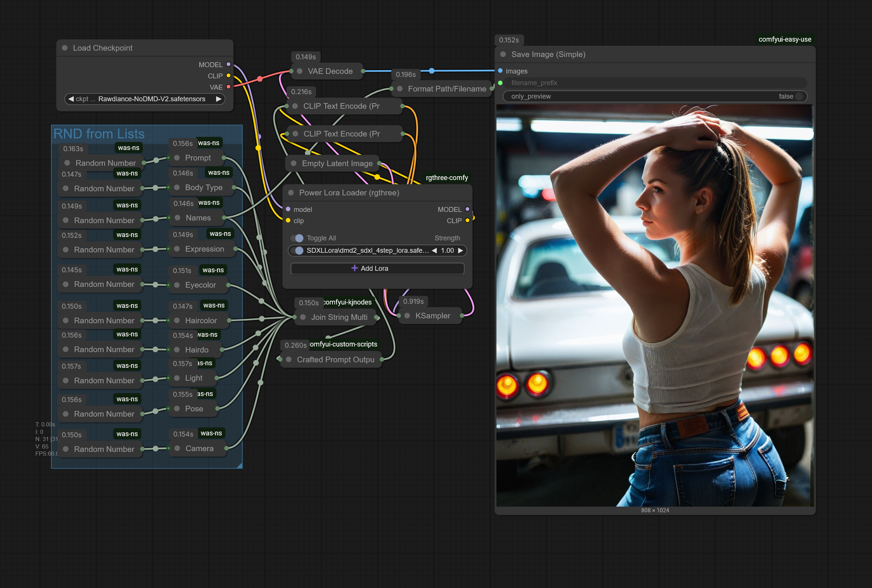Image resolution: width=872 pixels, height=588 pixels.
Task: Select next checkpoint with right arrow
Action: pos(219,99)
